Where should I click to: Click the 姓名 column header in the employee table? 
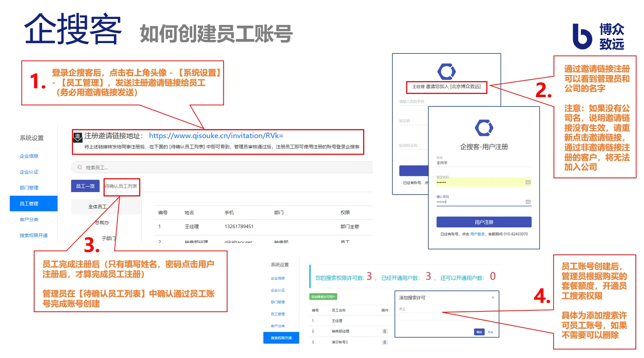[x=189, y=212]
